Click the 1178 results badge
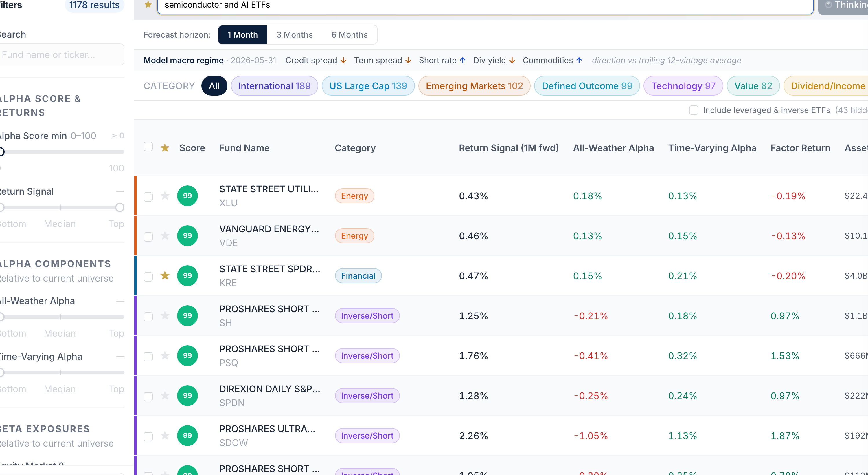868x475 pixels. coord(94,5)
